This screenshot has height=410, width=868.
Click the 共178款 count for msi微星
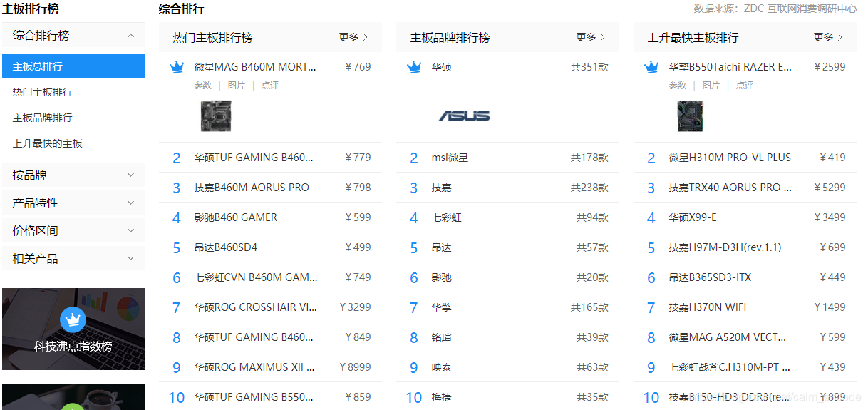(x=589, y=158)
